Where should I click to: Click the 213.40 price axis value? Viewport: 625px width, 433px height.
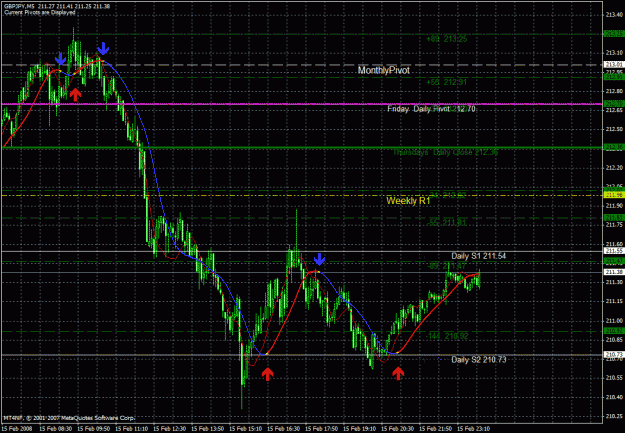pos(614,15)
